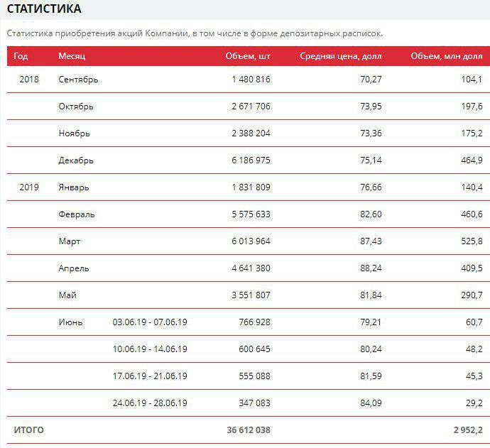Click the ИТОГО row label
Image resolution: width=490 pixels, height=448 pixels.
28,430
